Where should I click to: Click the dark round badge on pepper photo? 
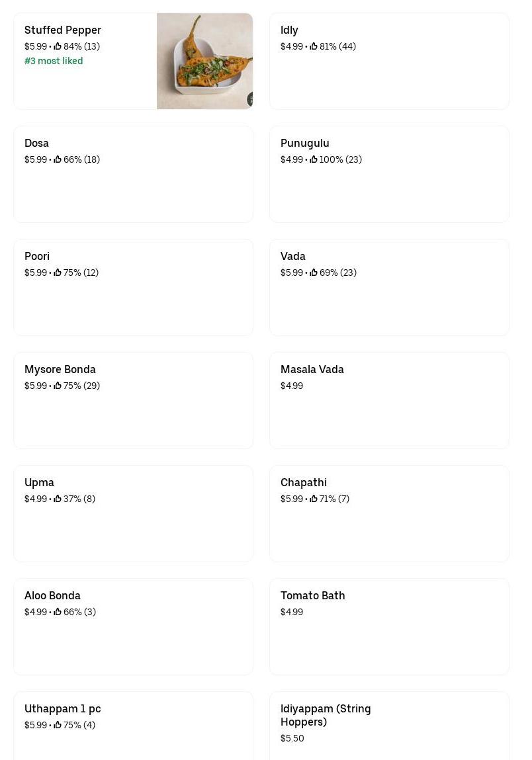click(250, 99)
